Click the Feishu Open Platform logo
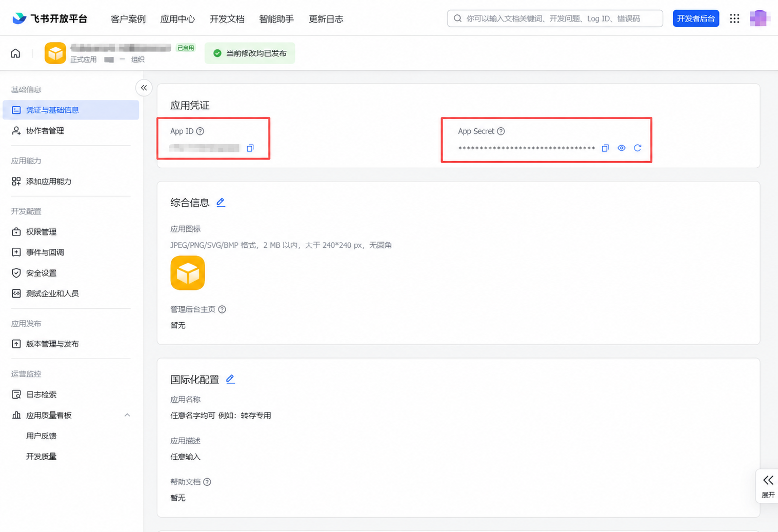This screenshot has width=778, height=532. (50, 19)
